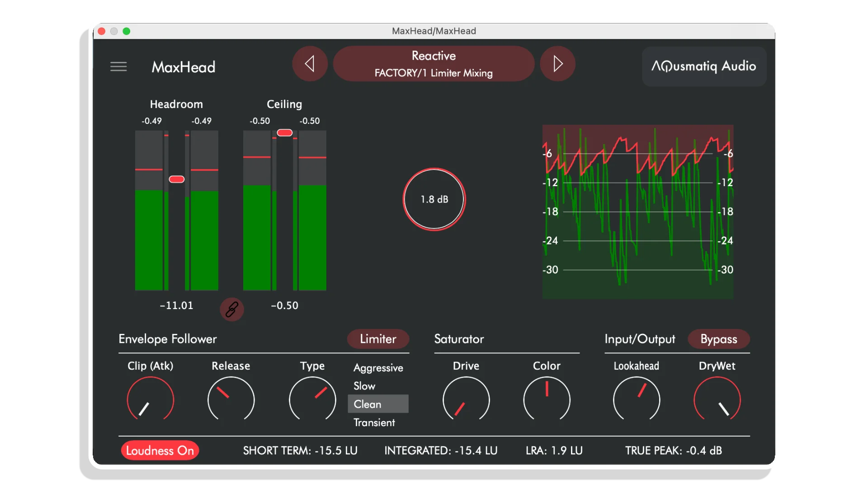Click the AQusmatiq Audio logo button
The width and height of the screenshot is (868, 488).
tap(704, 66)
